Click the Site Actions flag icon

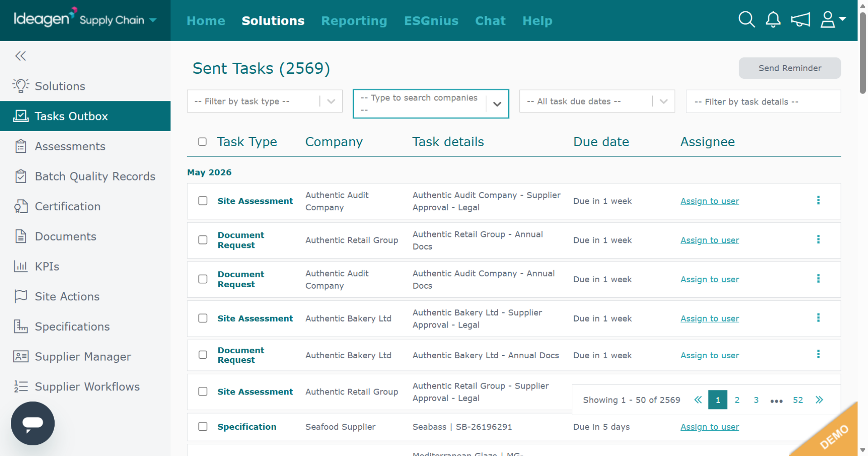click(x=20, y=296)
